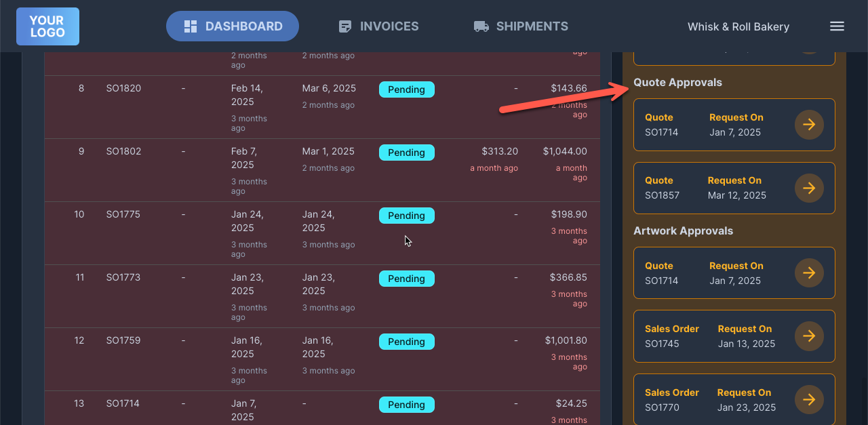Click the Quote SO1857 approval card
This screenshot has width=868, height=425.
coord(712,188)
